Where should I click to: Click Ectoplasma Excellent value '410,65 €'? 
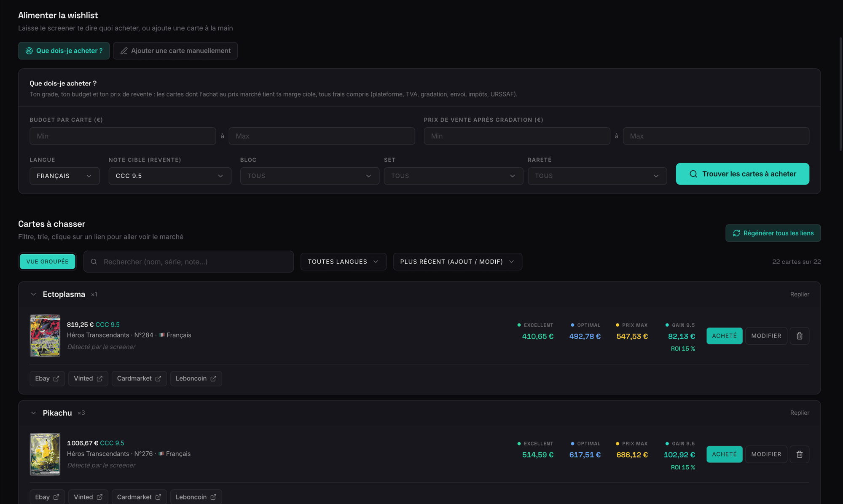click(x=537, y=336)
